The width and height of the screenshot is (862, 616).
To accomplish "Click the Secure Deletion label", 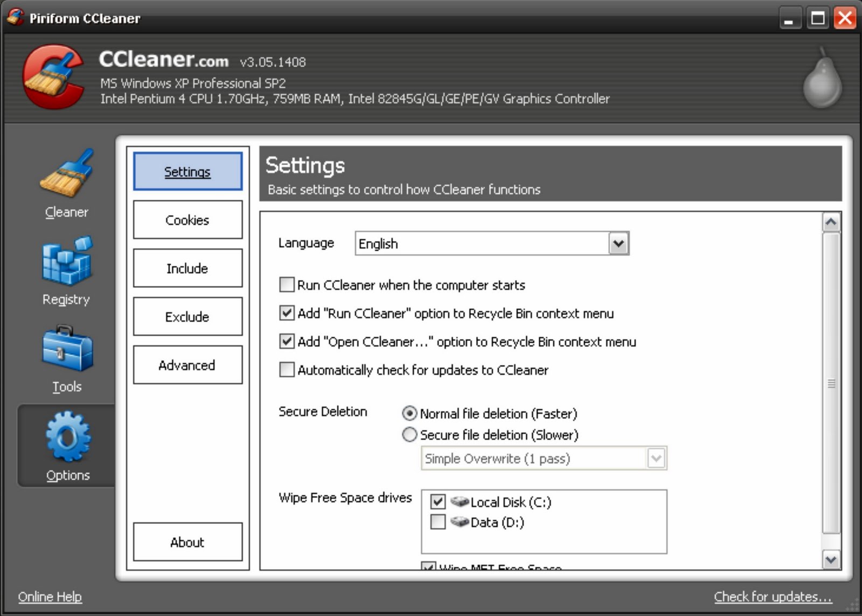I will (x=323, y=412).
